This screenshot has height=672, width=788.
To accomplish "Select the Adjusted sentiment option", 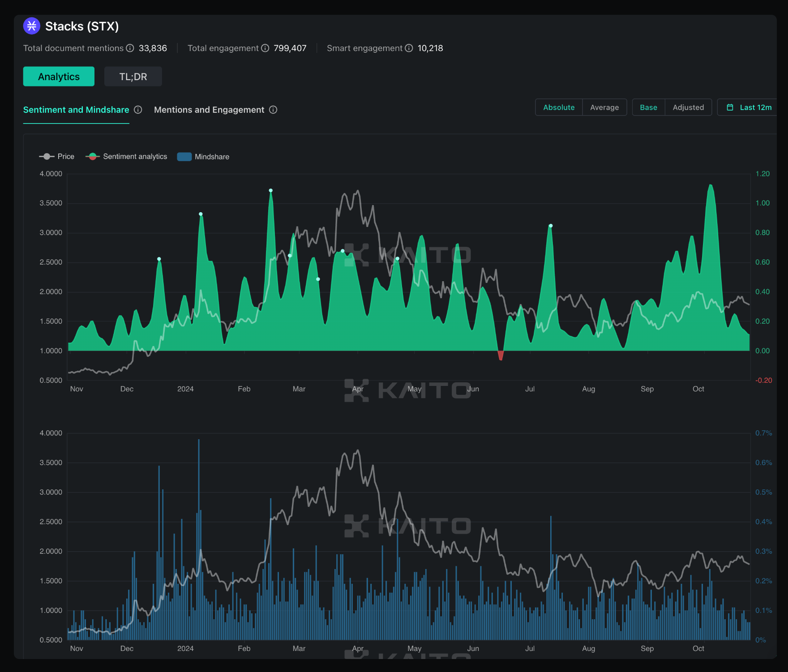I will tap(688, 107).
